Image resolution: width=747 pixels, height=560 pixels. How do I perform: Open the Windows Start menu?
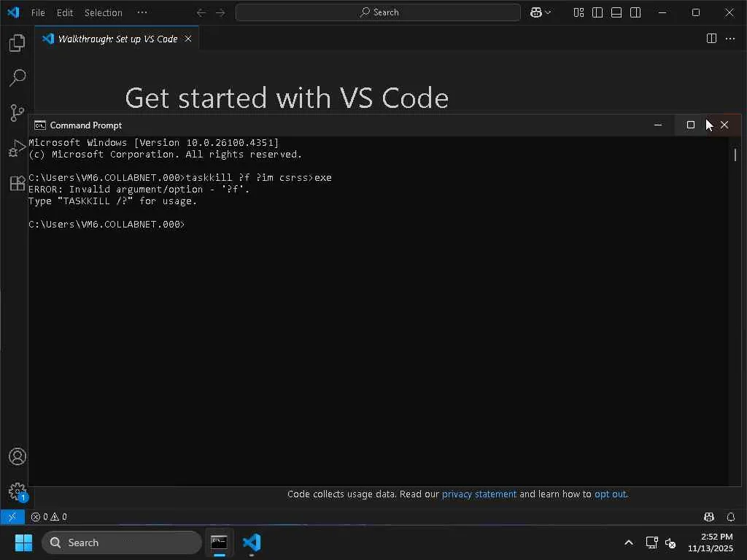[x=23, y=542]
